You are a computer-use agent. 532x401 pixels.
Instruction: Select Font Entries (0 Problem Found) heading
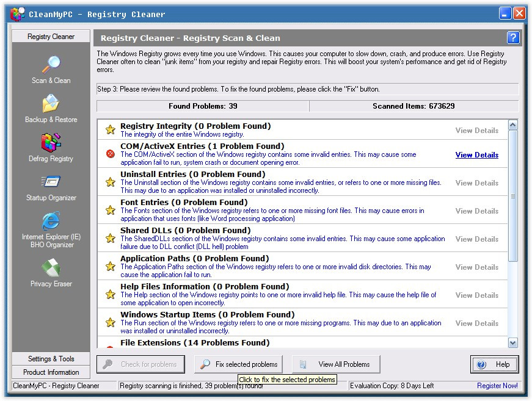pyautogui.click(x=184, y=203)
